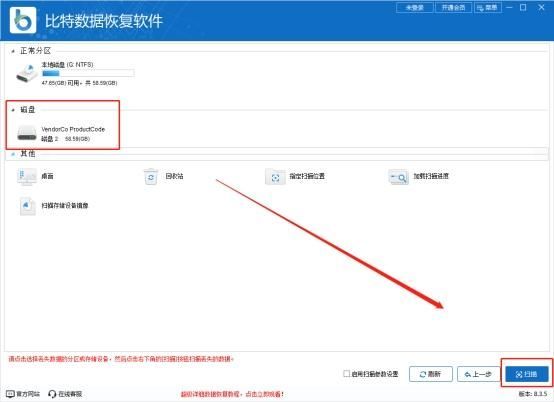Click the Refresh (刷新) button

(431, 374)
